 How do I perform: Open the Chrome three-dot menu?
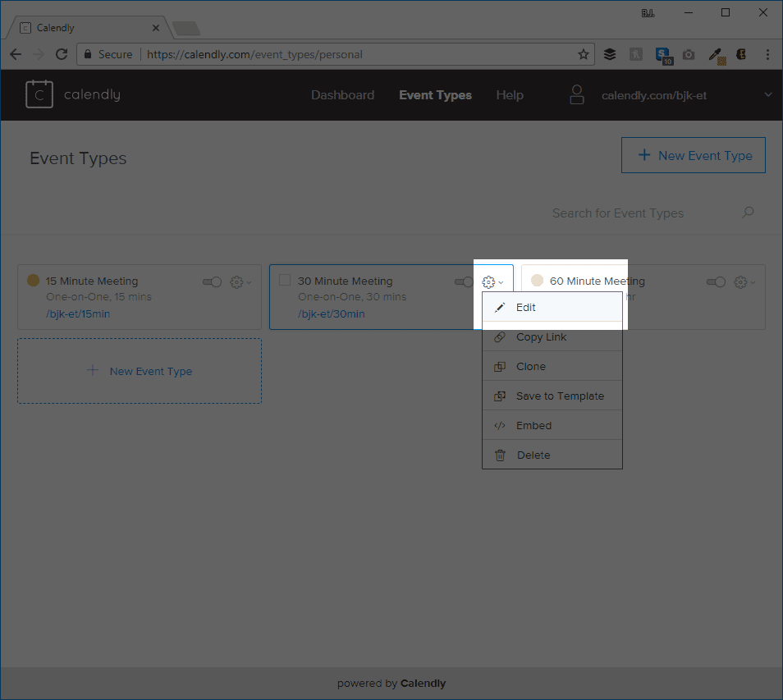point(767,54)
